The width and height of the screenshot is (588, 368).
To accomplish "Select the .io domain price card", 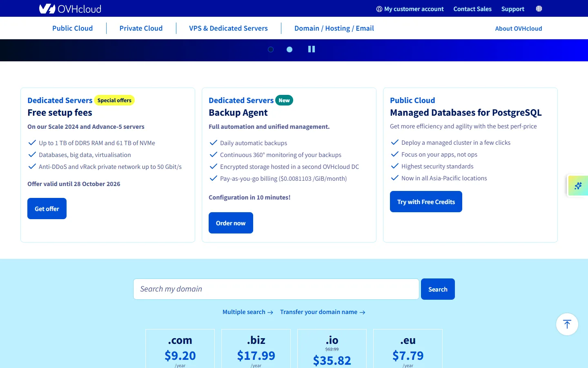I will [x=332, y=349].
